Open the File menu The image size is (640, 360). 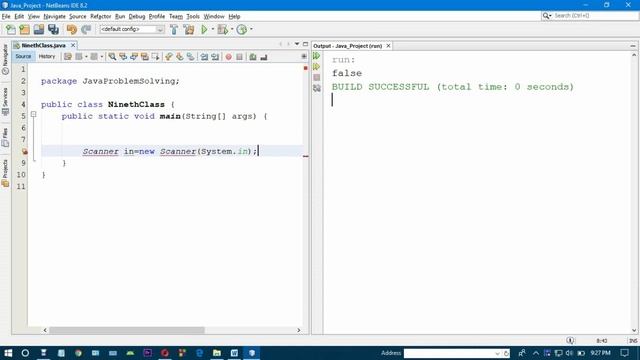6,17
